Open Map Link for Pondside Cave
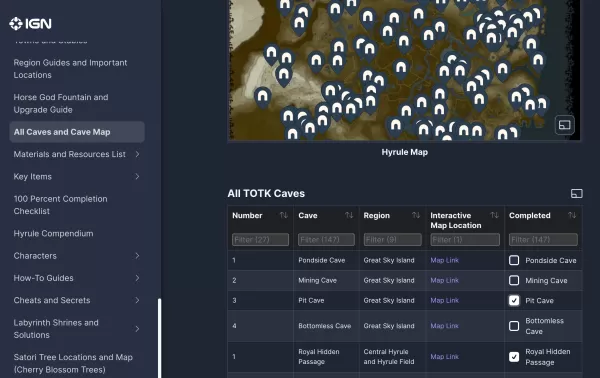This screenshot has height=378, width=600. click(444, 260)
